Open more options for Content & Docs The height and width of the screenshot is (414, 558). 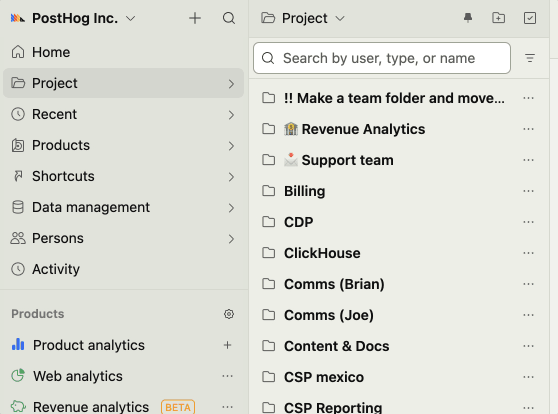pyautogui.click(x=528, y=346)
